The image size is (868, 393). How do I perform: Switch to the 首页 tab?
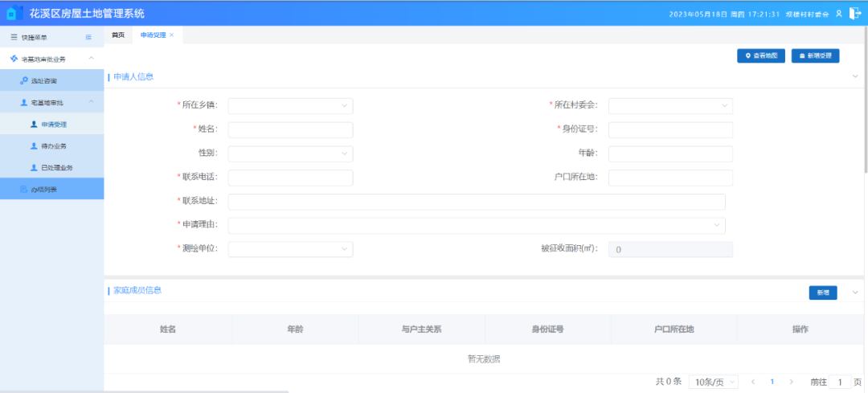pyautogui.click(x=118, y=35)
